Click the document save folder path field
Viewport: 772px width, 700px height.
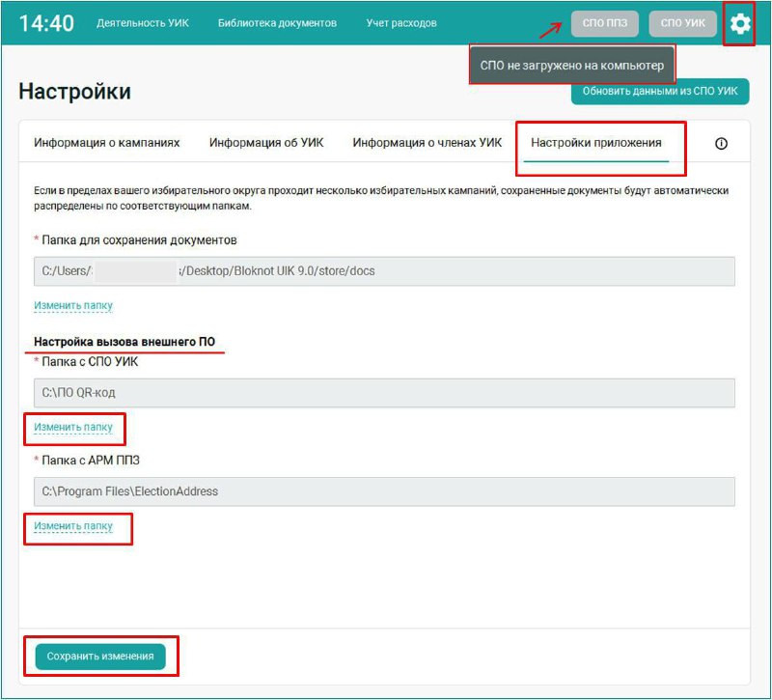384,271
